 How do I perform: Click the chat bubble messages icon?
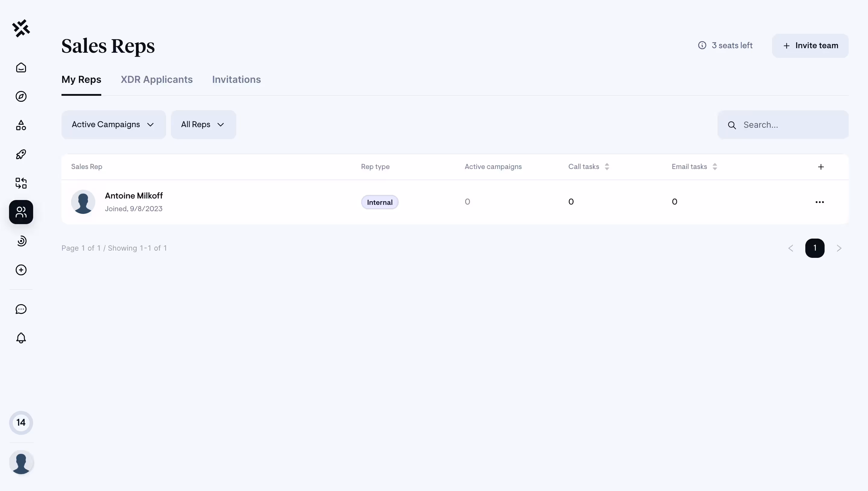pos(21,309)
